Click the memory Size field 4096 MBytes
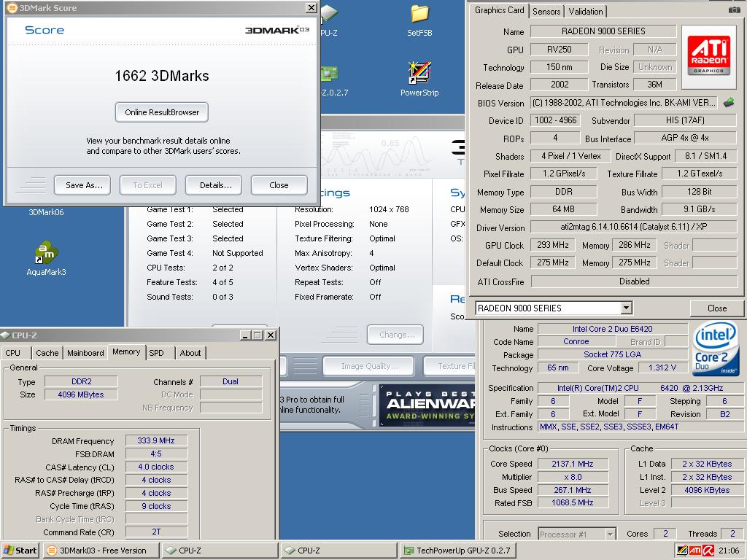 81,394
